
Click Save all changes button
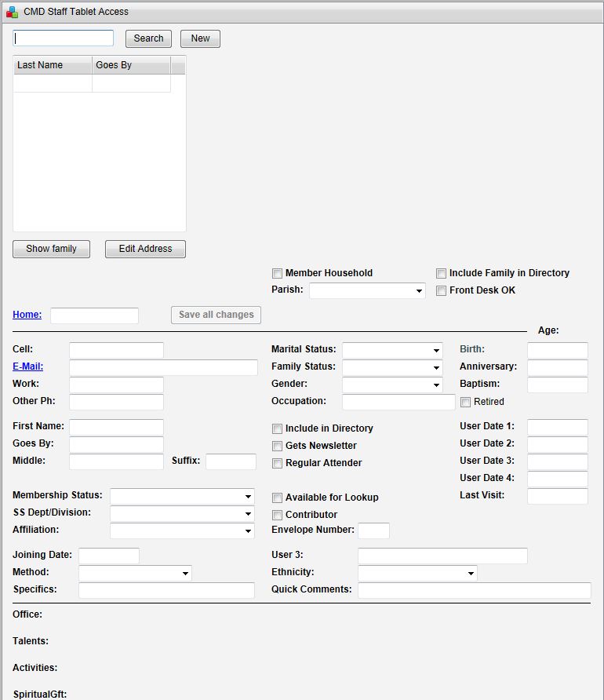pyautogui.click(x=216, y=315)
